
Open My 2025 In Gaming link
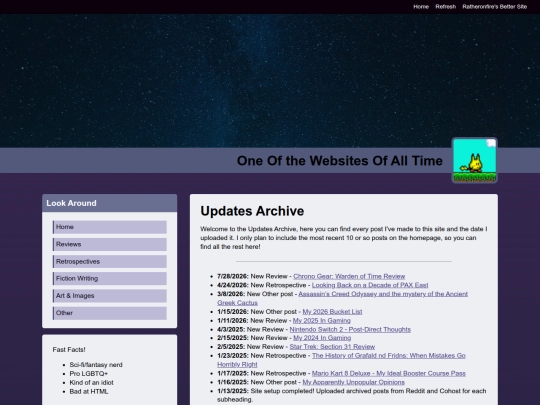point(322,321)
